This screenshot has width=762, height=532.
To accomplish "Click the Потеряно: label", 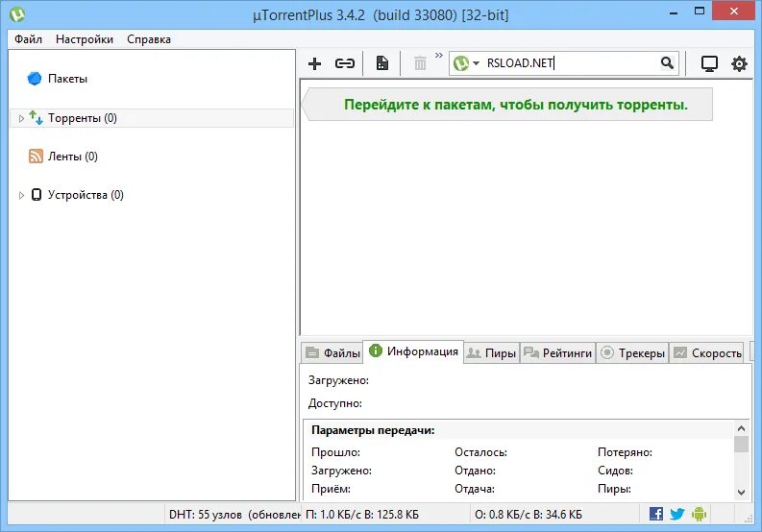I will pos(625,452).
